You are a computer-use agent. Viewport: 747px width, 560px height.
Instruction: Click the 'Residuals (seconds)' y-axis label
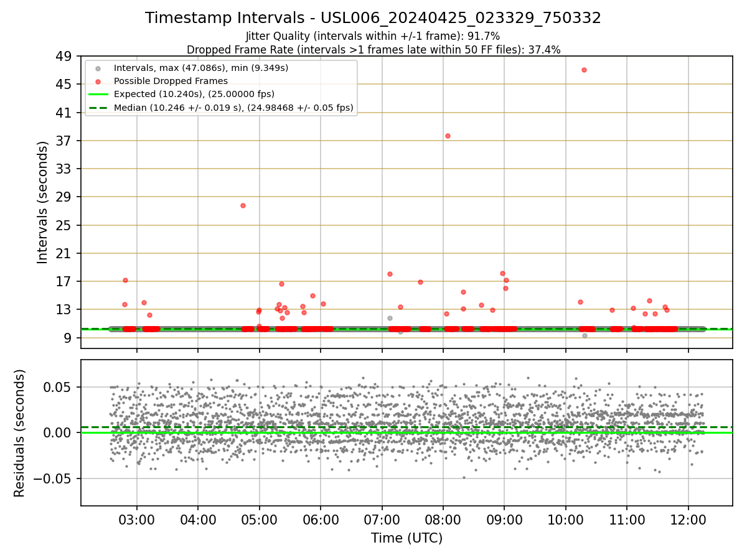(20, 433)
